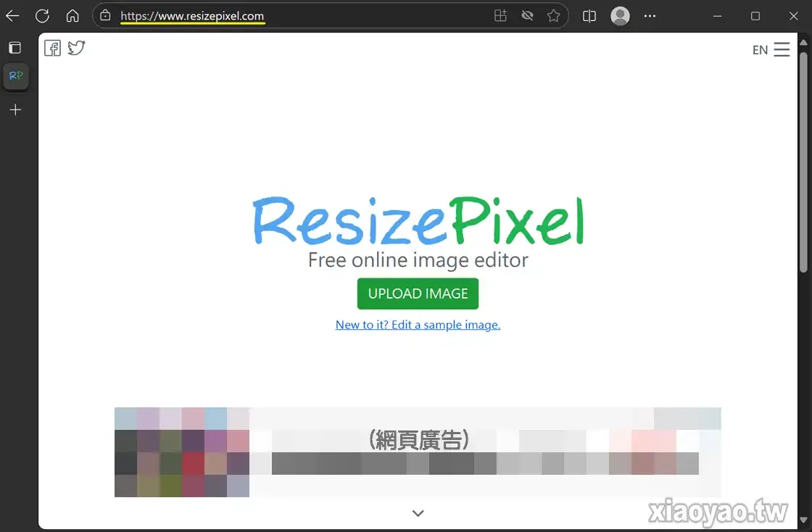Screen dimensions: 812x532
Task: Select the ResizePixel RP vertical tab
Action: click(16, 76)
